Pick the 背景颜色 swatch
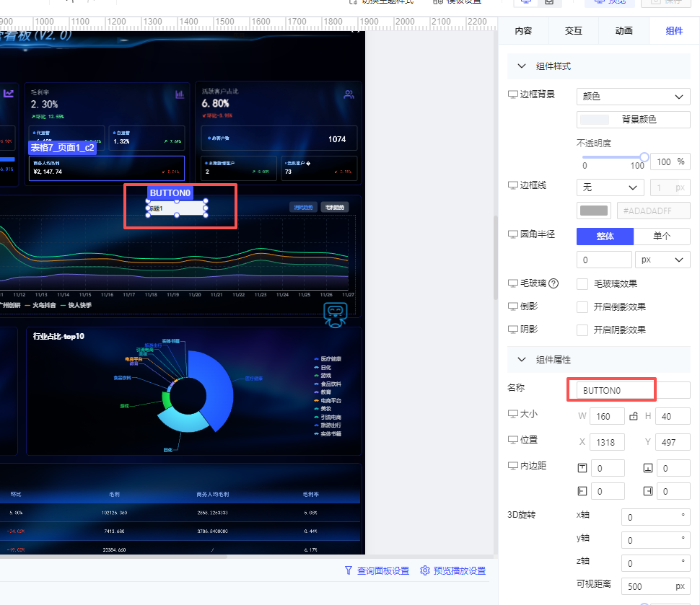This screenshot has height=605, width=700. [594, 120]
